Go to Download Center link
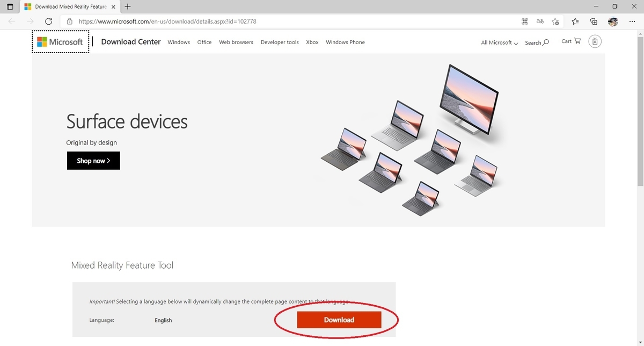The height and width of the screenshot is (346, 644). 131,41
